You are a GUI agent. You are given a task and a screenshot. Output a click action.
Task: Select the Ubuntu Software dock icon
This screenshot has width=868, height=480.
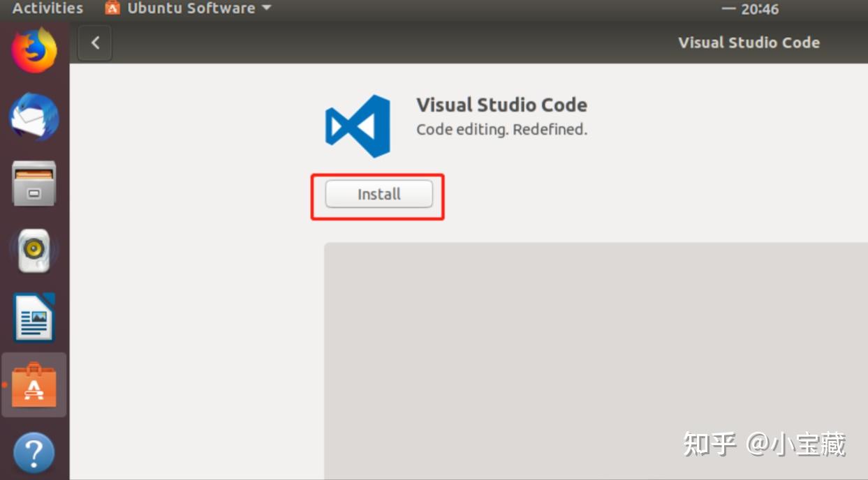coord(34,384)
